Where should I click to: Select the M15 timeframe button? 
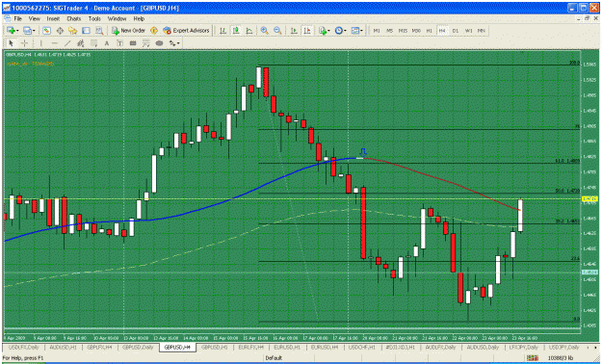coord(403,31)
